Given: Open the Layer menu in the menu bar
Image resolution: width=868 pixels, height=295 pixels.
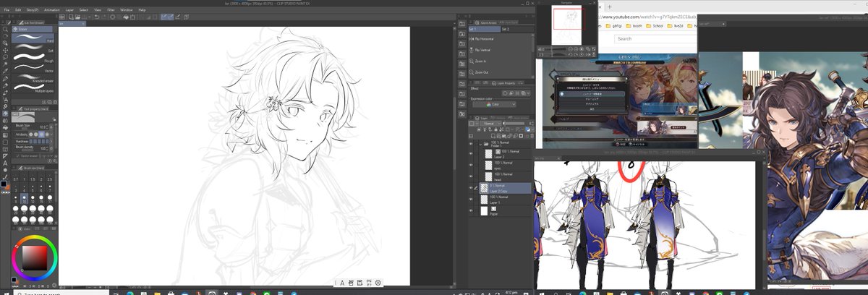Looking at the screenshot, I should pyautogui.click(x=69, y=10).
